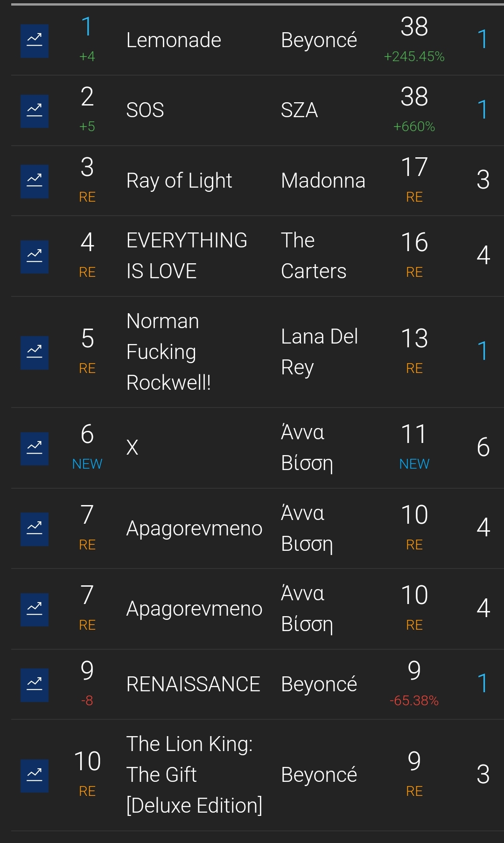Open trend icon for RENAISSANCE row
504x843 pixels.
(35, 685)
